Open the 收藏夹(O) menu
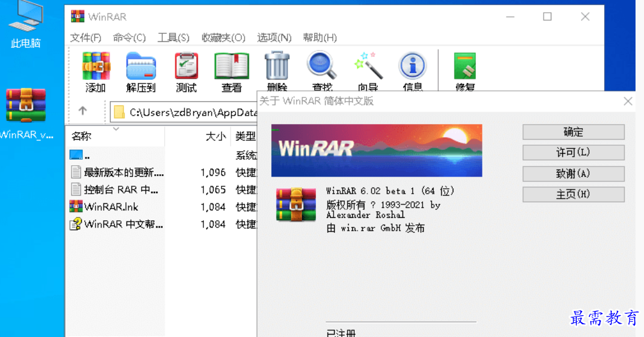Viewport: 644px width, 337px height. pos(223,38)
